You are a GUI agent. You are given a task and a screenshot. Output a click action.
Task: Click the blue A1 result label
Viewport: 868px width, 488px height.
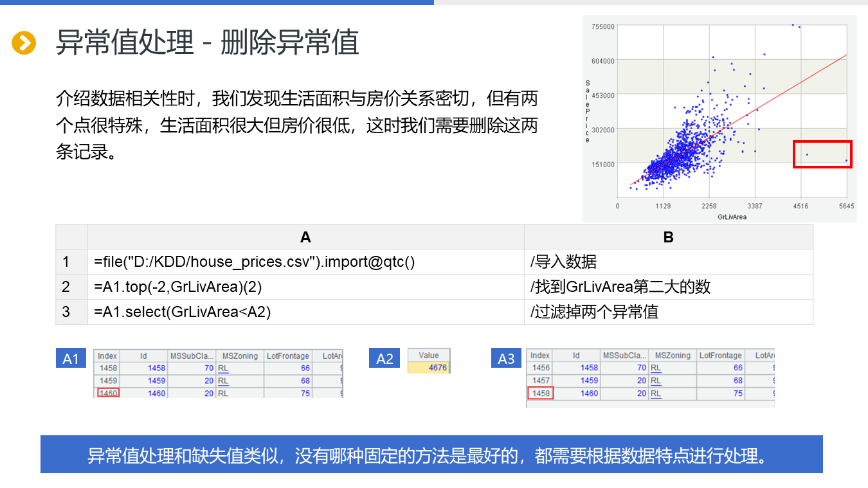coord(71,359)
